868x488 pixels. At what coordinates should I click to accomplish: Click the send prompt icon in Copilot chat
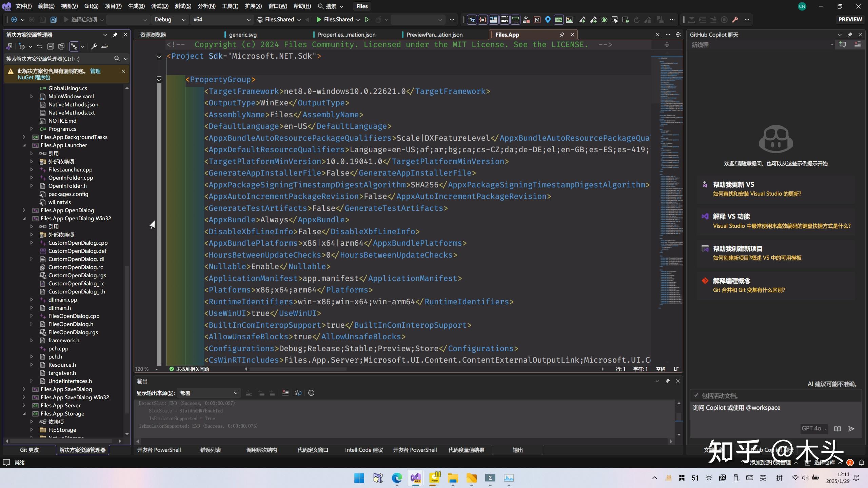coord(852,429)
